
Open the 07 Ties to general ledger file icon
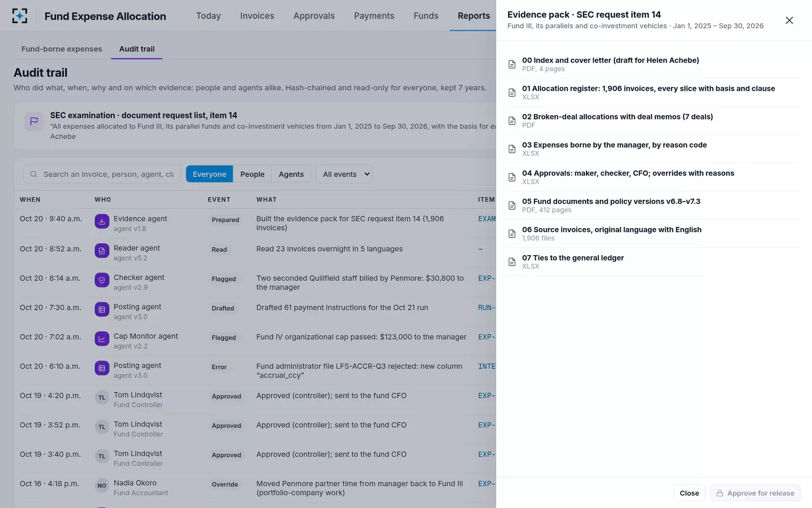(x=512, y=262)
